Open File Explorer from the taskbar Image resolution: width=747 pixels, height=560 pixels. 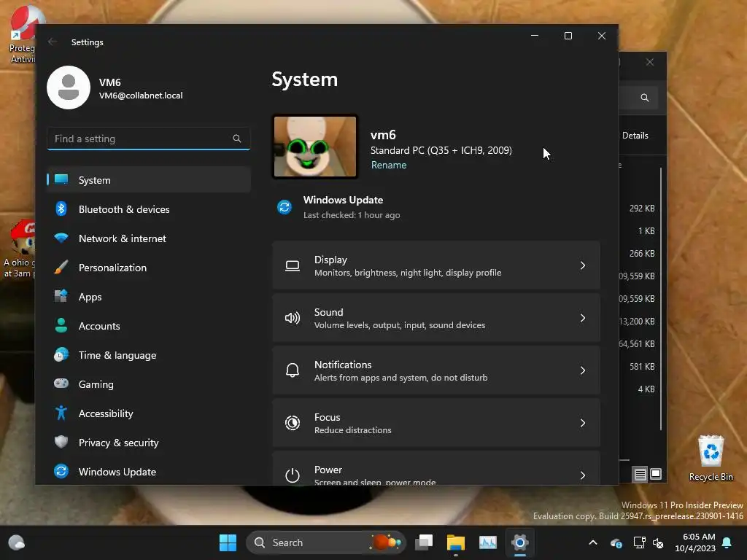455,542
